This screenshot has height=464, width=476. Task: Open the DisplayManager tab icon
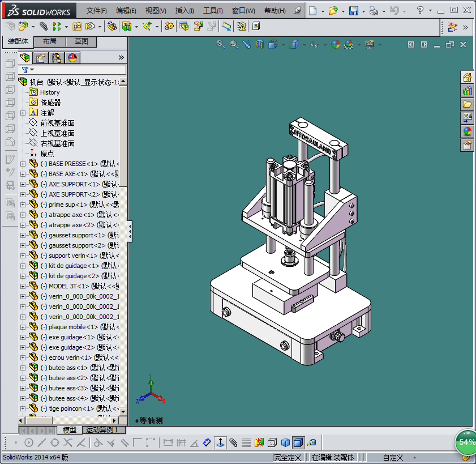[72, 58]
